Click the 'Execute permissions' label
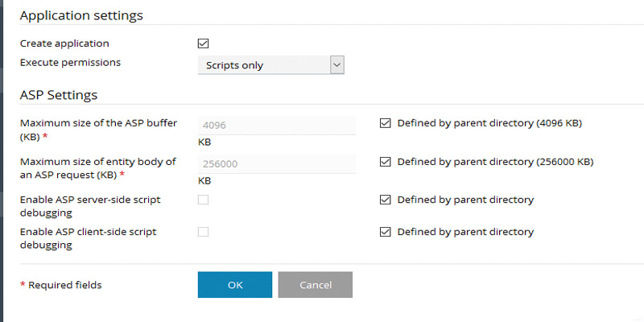The image size is (644, 322). point(69,62)
